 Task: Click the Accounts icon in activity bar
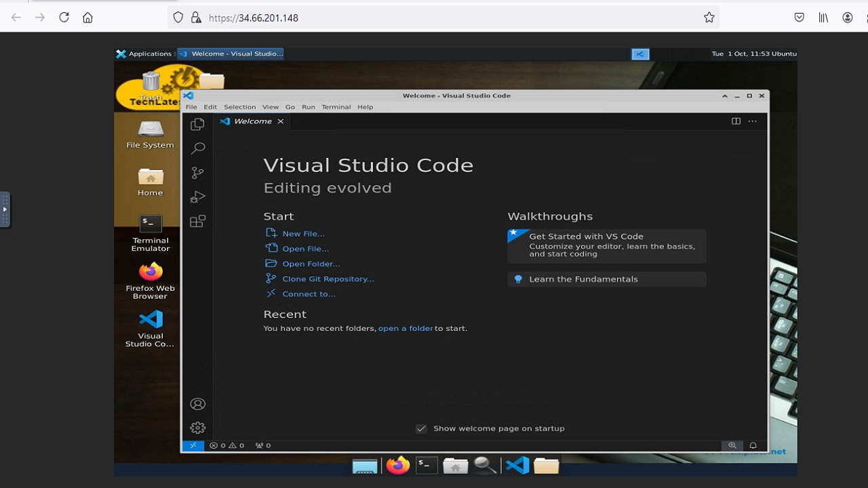(197, 404)
